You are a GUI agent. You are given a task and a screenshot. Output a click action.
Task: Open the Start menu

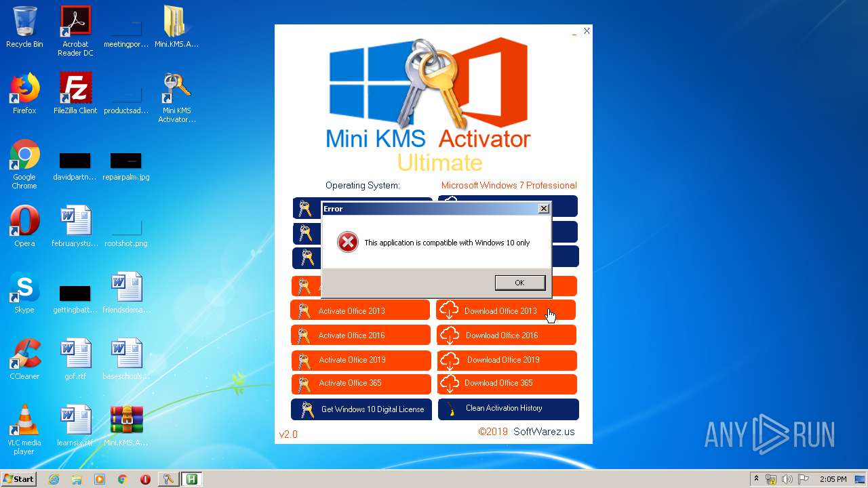click(19, 479)
